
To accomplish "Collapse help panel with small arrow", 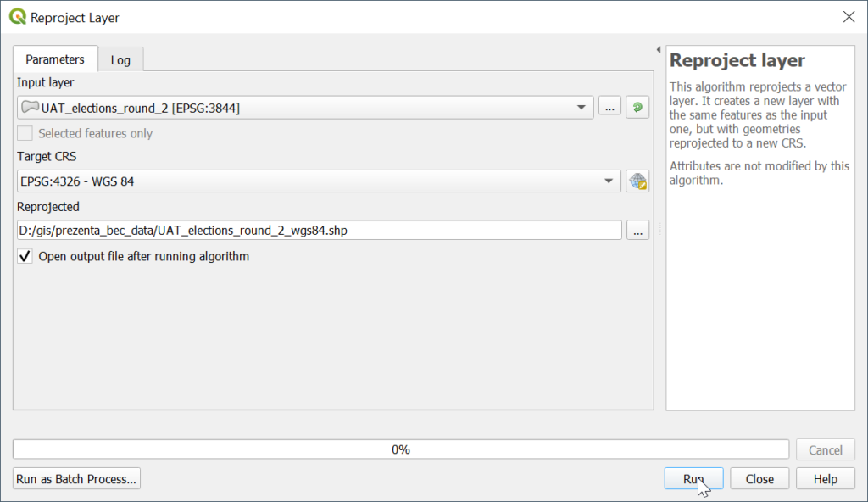I will (659, 50).
